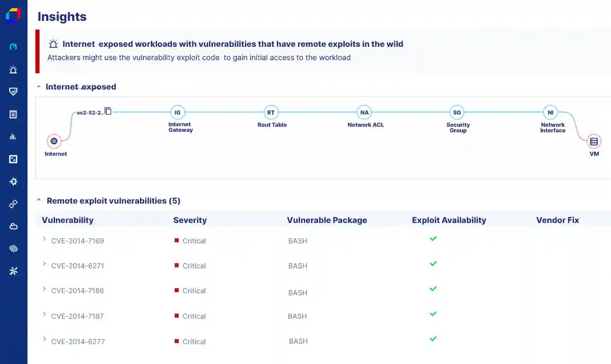Select the Internet node in the diagram
This screenshot has width=611, height=364.
pos(55,141)
